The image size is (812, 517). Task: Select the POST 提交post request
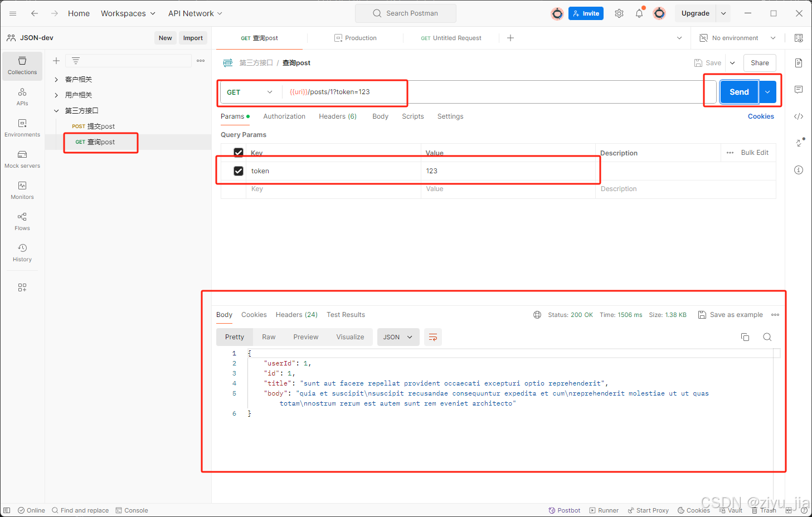click(94, 126)
